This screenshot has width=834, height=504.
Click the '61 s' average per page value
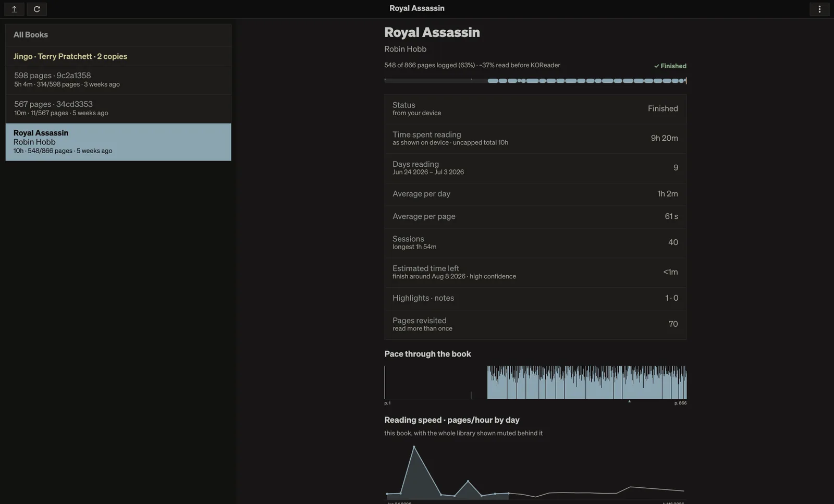tap(671, 216)
